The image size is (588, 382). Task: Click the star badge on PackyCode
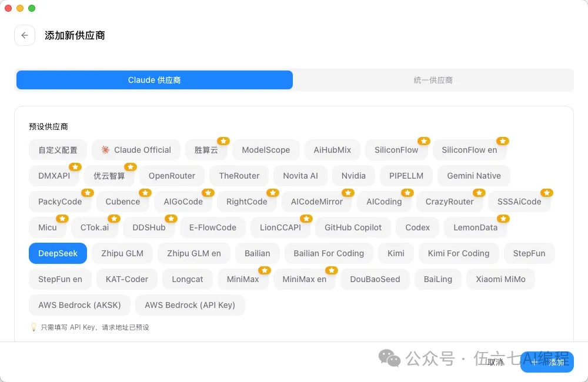[x=87, y=193]
